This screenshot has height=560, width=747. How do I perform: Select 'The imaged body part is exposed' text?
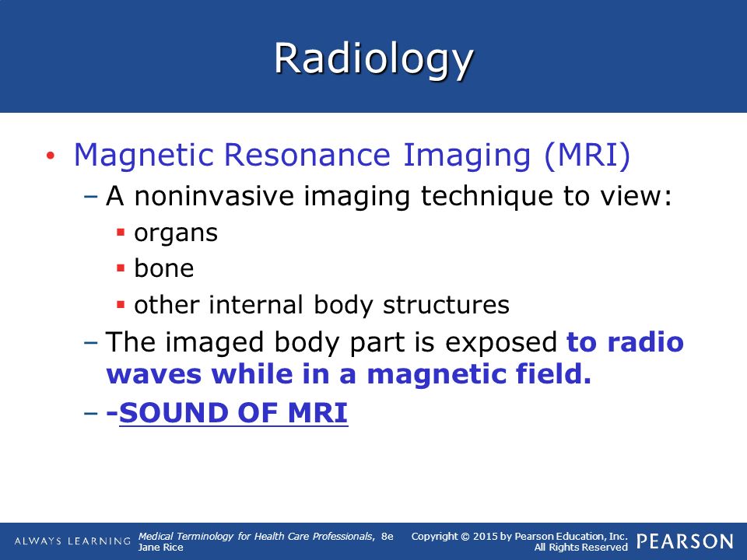[x=331, y=342]
